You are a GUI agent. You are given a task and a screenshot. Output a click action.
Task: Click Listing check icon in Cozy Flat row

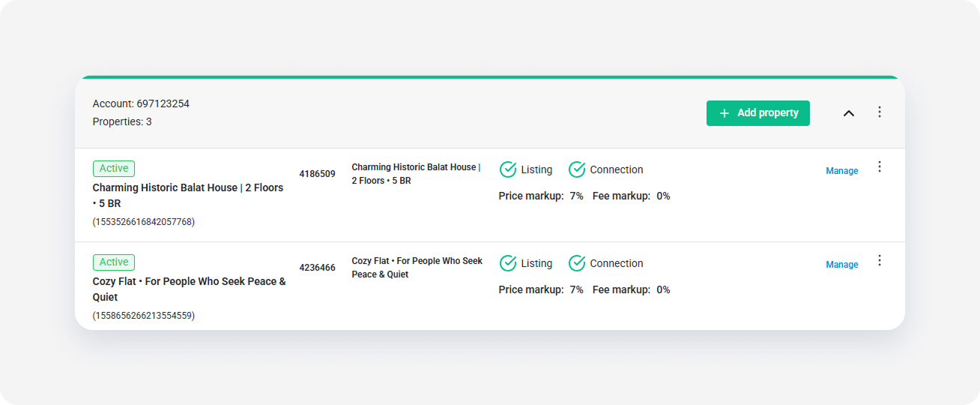tap(508, 263)
